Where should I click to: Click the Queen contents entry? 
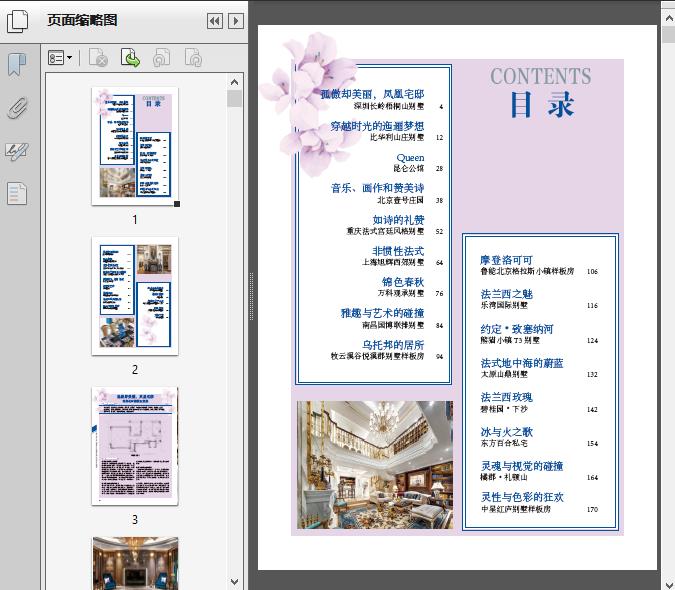(410, 158)
